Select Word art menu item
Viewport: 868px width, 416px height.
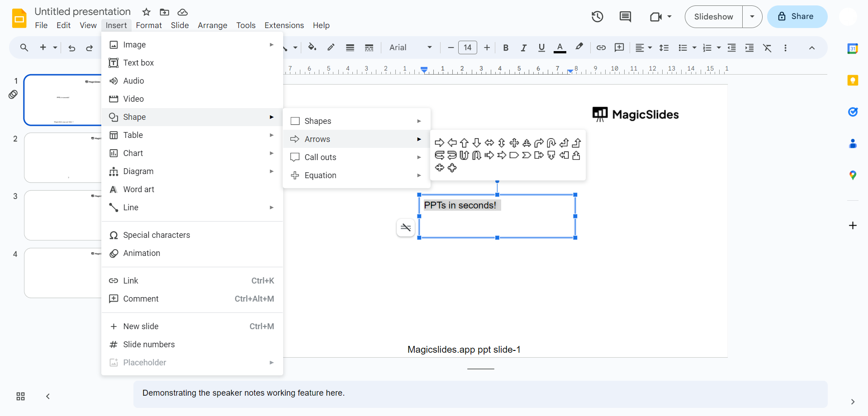[192, 189]
